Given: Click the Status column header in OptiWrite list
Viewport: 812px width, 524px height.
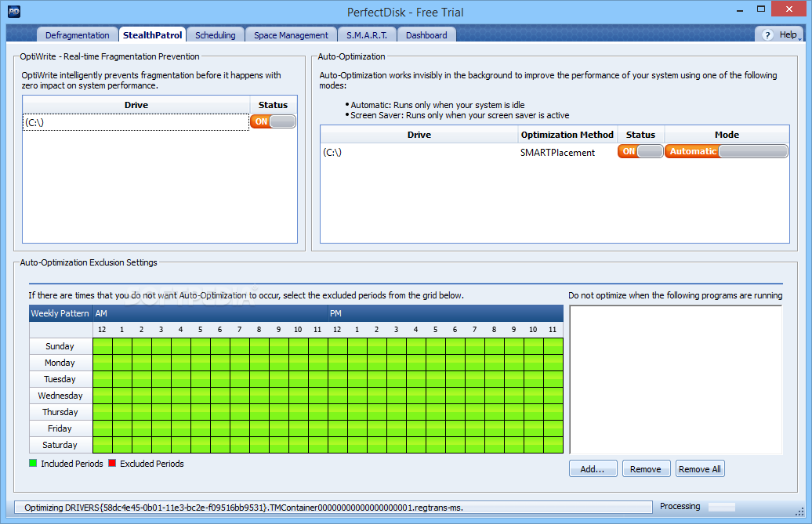Looking at the screenshot, I should [x=273, y=105].
